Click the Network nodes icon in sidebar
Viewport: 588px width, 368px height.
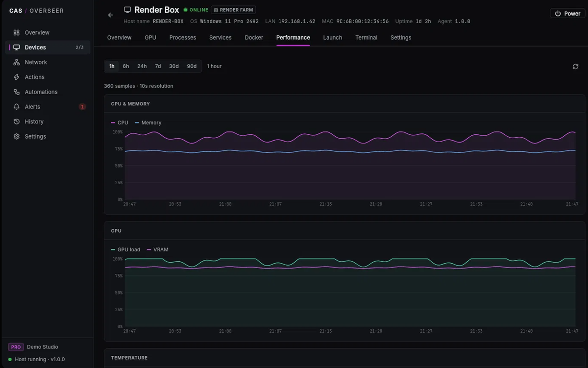pyautogui.click(x=17, y=62)
